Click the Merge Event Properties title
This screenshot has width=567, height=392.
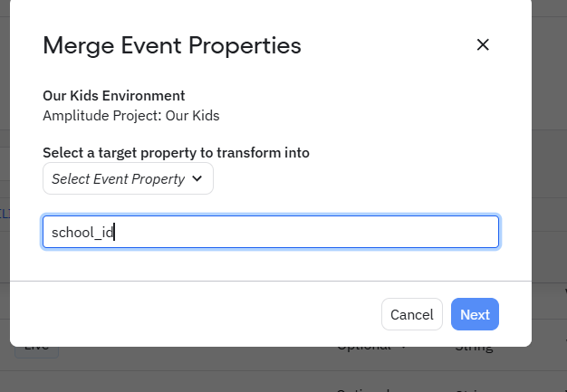(172, 45)
